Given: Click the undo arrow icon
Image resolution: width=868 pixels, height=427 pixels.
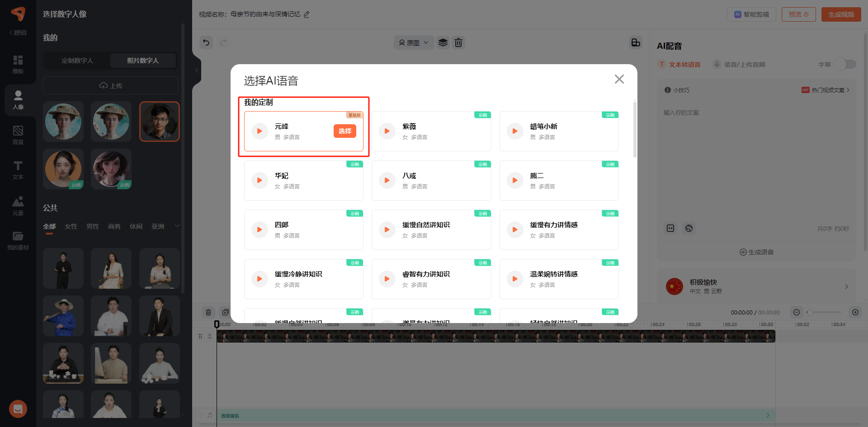Looking at the screenshot, I should coord(206,42).
